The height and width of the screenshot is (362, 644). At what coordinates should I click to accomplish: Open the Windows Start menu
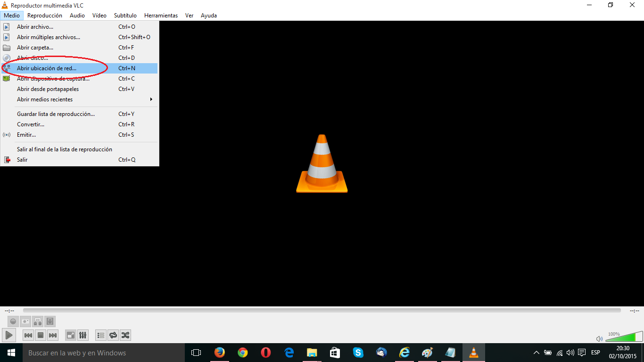[11, 353]
